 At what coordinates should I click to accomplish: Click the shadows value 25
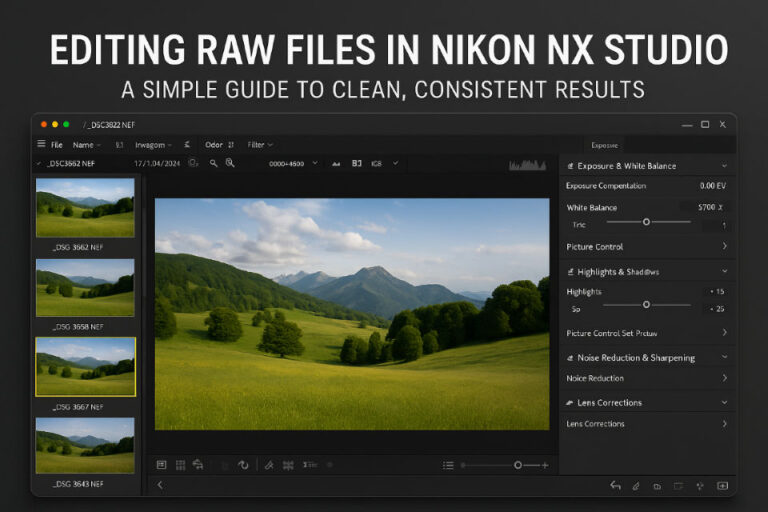pos(717,309)
